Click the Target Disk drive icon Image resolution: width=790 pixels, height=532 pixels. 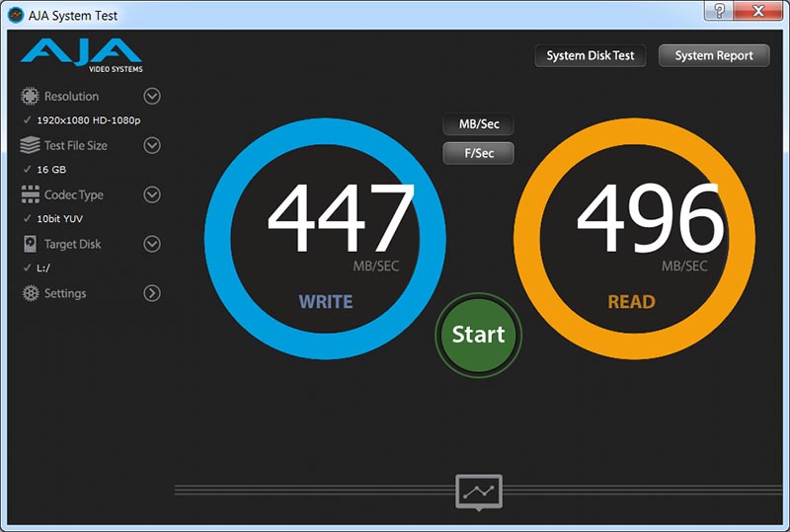click(31, 244)
